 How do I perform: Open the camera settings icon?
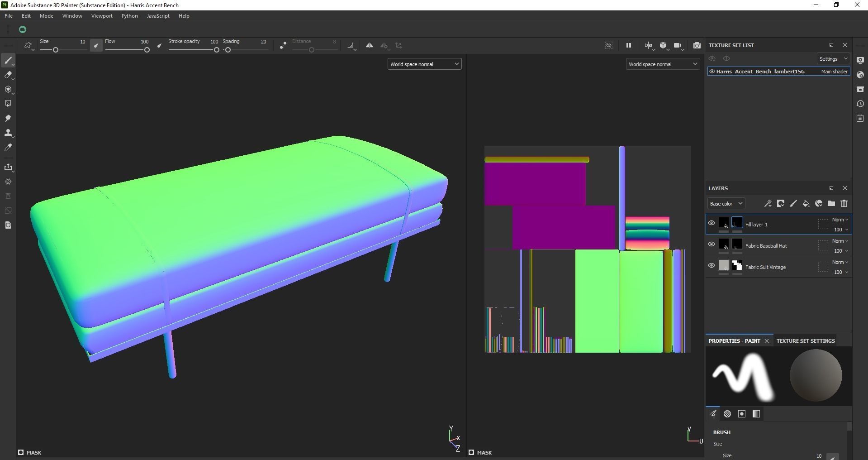(678, 45)
